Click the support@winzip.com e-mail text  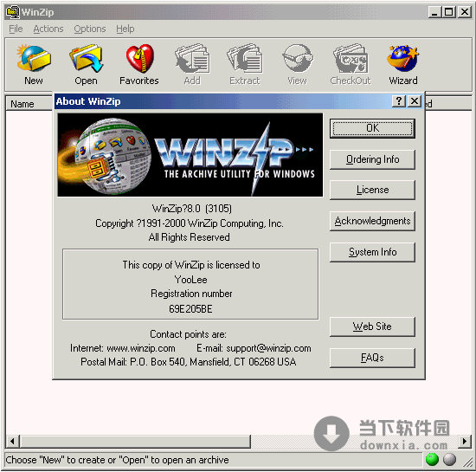(x=268, y=348)
